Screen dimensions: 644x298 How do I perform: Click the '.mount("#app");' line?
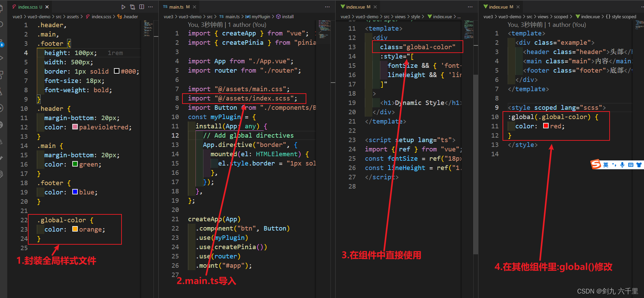point(224,266)
